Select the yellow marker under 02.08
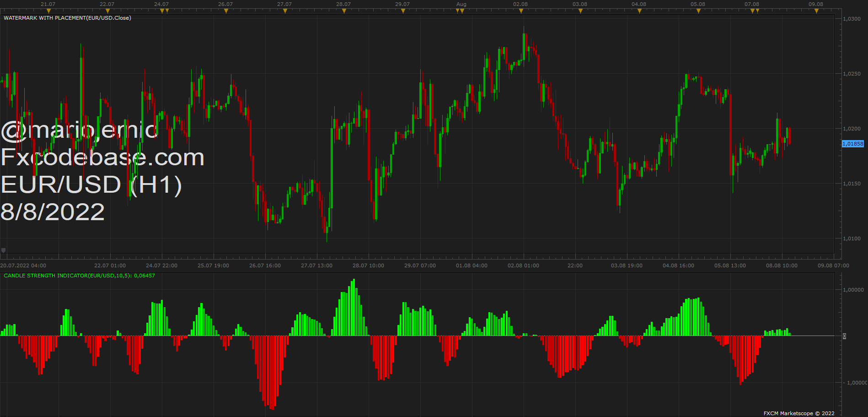Image resolution: width=868 pixels, height=417 pixels. [521, 11]
